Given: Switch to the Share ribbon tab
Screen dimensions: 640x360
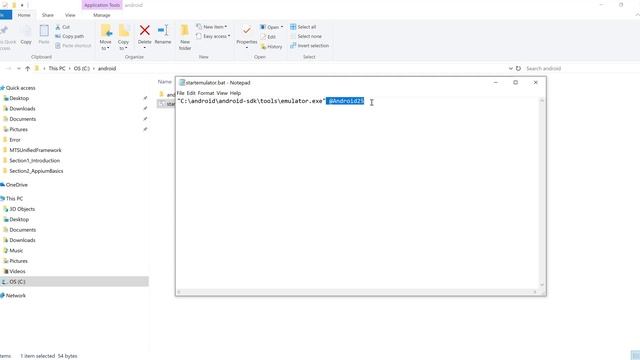Looking at the screenshot, I should click(x=48, y=15).
